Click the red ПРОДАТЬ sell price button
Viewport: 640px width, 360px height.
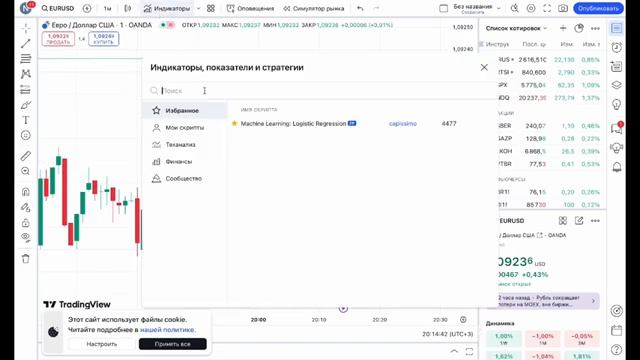tap(58, 39)
